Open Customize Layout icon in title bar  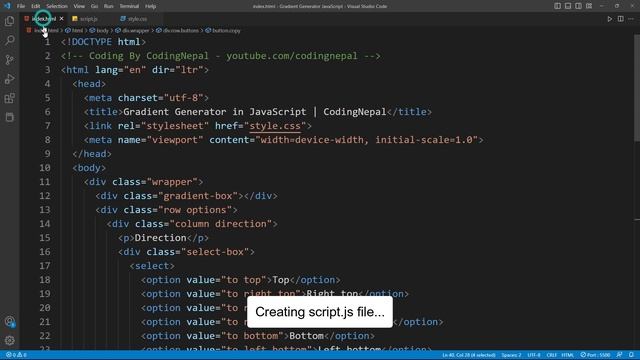coord(589,6)
